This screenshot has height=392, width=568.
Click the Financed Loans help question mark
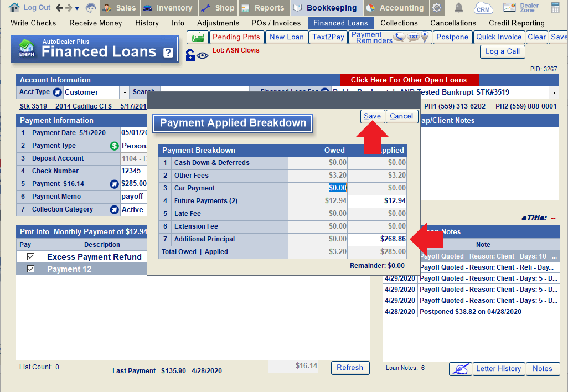click(168, 53)
